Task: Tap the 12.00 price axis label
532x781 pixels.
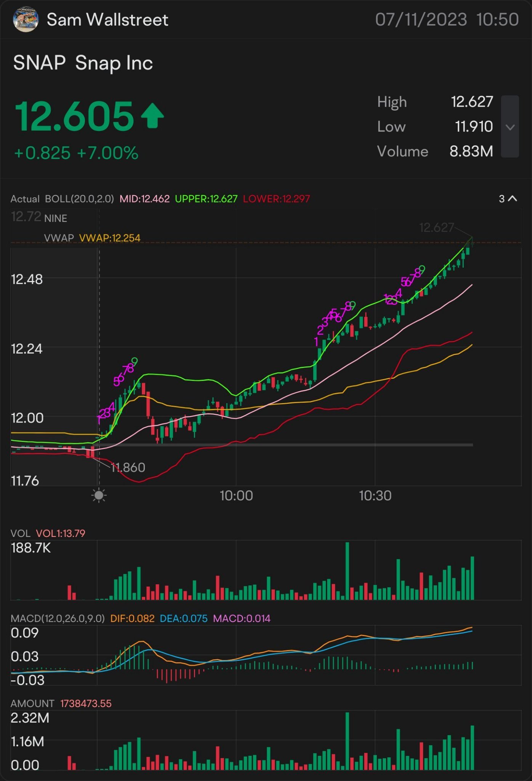Action: point(27,418)
